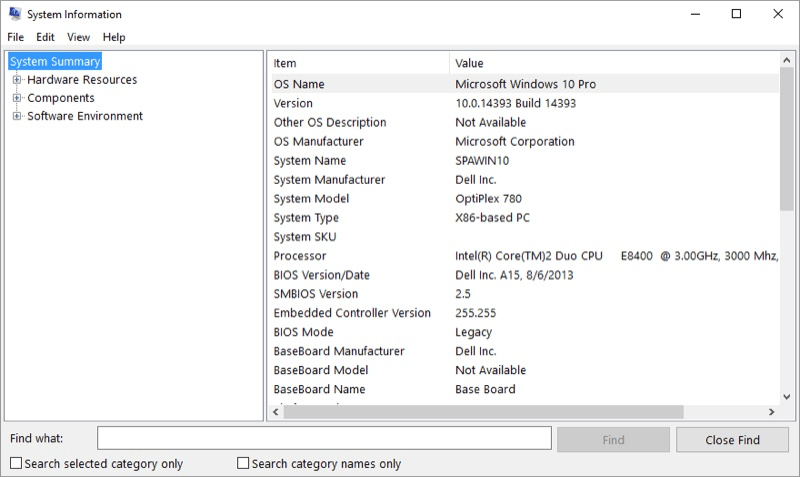The height and width of the screenshot is (477, 800).
Task: Select the SMBIOS Version row
Action: 525,294
